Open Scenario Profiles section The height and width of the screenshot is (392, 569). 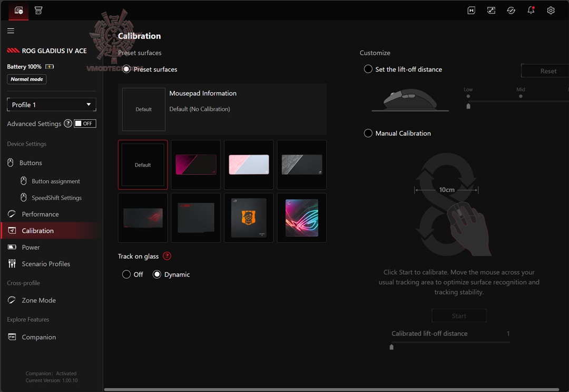pyautogui.click(x=46, y=264)
